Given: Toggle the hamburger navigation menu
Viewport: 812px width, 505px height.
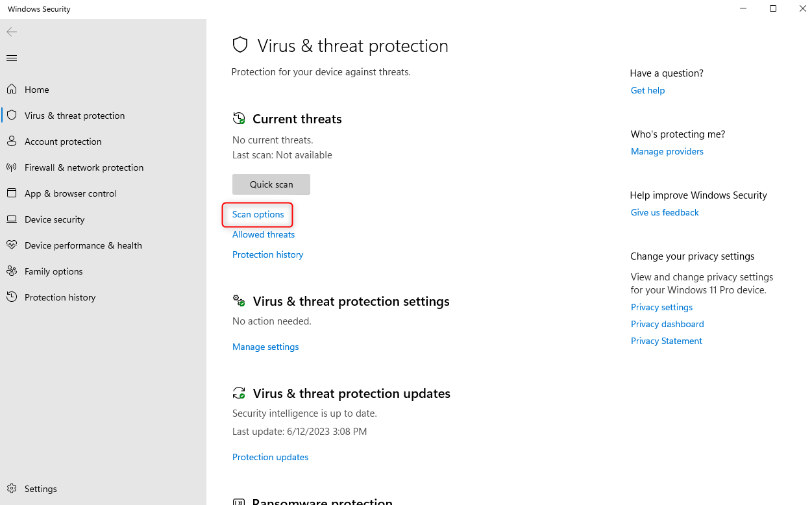Looking at the screenshot, I should (12, 58).
